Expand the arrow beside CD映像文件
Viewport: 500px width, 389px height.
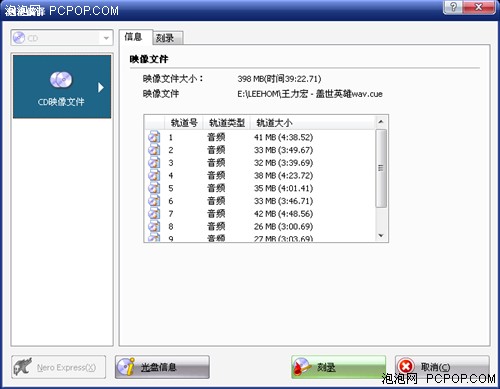tap(101, 87)
